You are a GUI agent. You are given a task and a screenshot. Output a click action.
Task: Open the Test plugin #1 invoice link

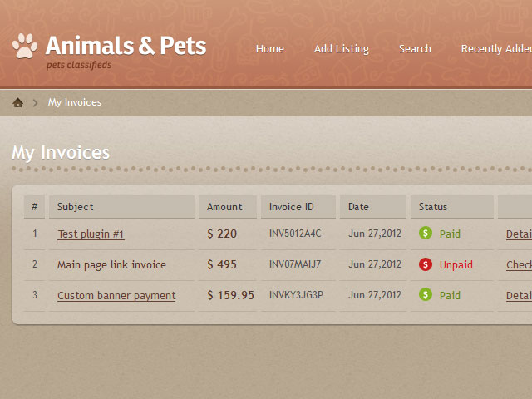[x=91, y=234]
